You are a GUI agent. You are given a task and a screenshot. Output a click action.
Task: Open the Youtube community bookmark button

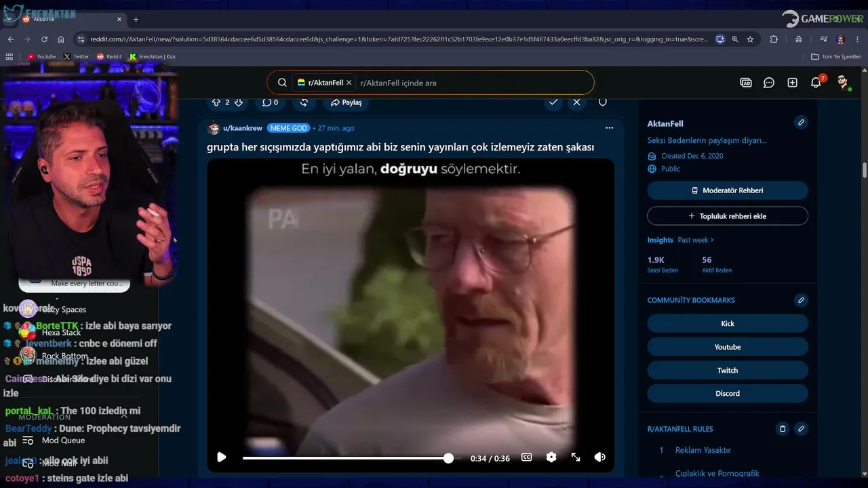(728, 347)
